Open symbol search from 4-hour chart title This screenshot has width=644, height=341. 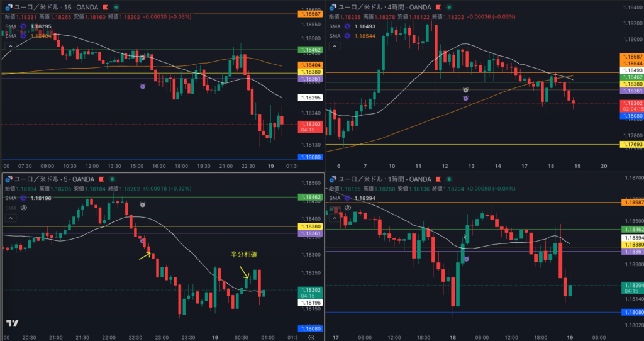click(x=385, y=8)
